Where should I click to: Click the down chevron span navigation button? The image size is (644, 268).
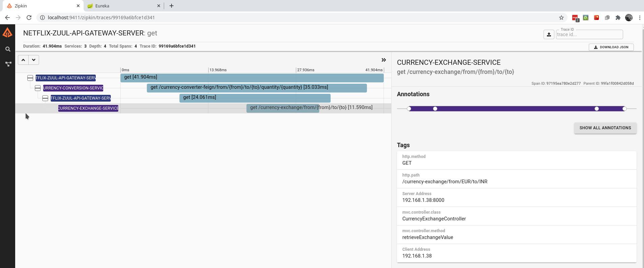[34, 60]
